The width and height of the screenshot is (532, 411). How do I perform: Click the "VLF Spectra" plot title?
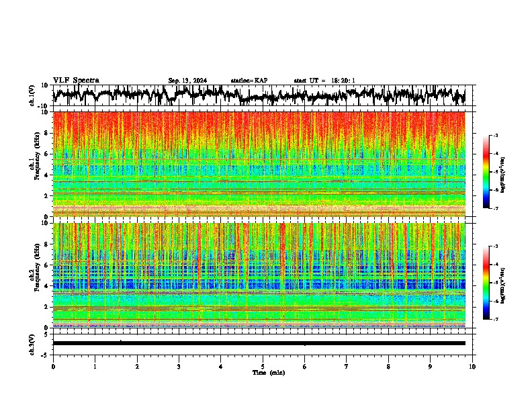76,80
